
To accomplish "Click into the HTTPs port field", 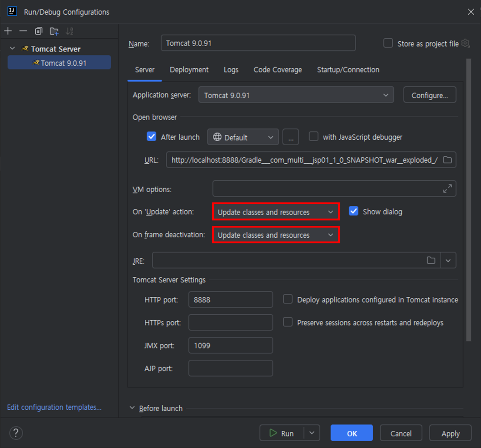I will click(x=231, y=323).
